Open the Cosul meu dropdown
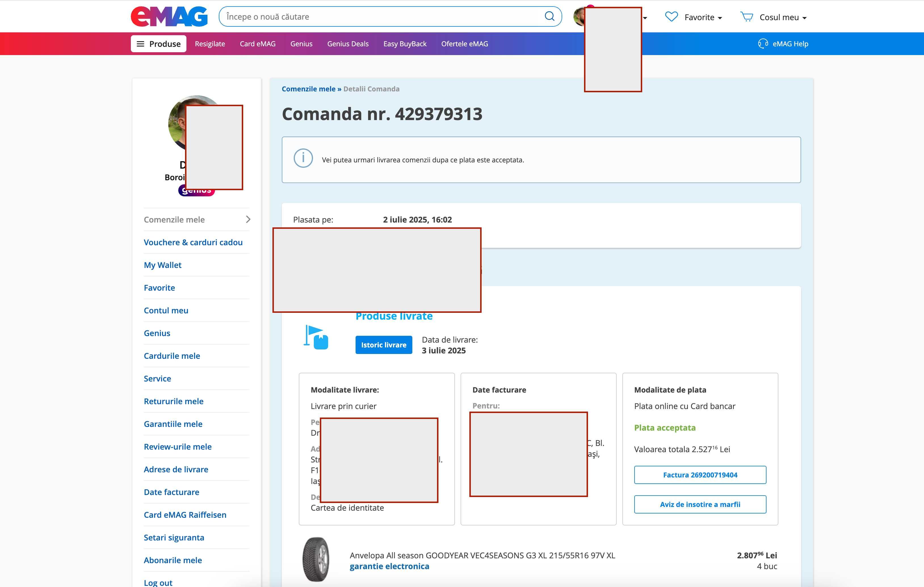 783,17
